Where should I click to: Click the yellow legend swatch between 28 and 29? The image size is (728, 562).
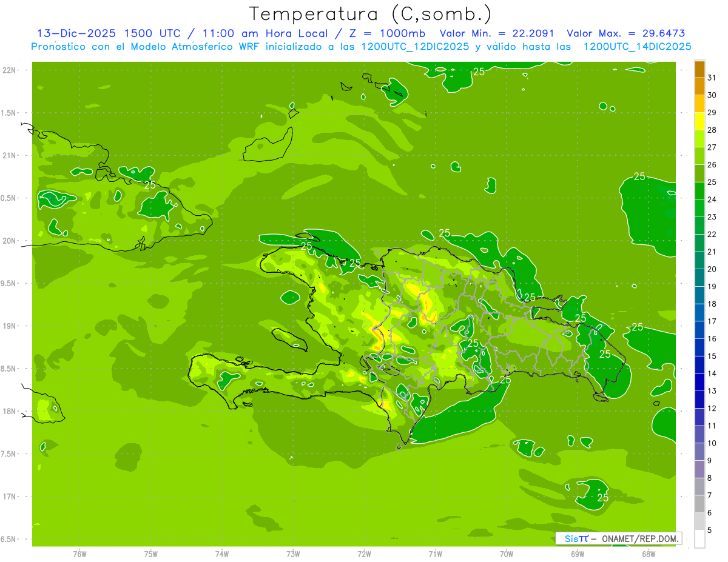[x=699, y=121]
